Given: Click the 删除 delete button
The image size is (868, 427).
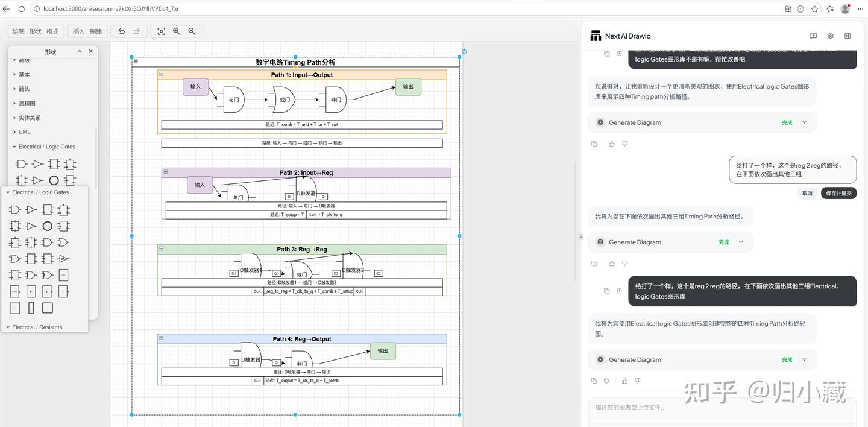Looking at the screenshot, I should 96,31.
